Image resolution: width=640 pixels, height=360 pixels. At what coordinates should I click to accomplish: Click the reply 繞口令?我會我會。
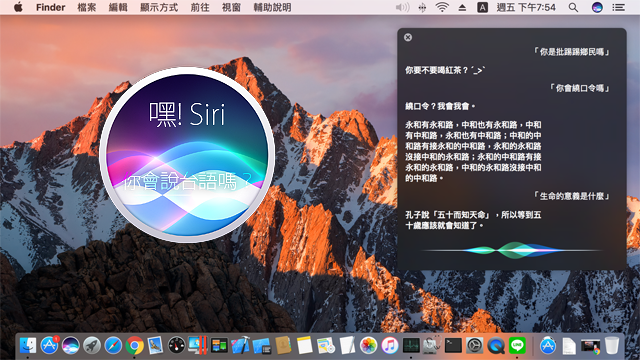pyautogui.click(x=440, y=106)
